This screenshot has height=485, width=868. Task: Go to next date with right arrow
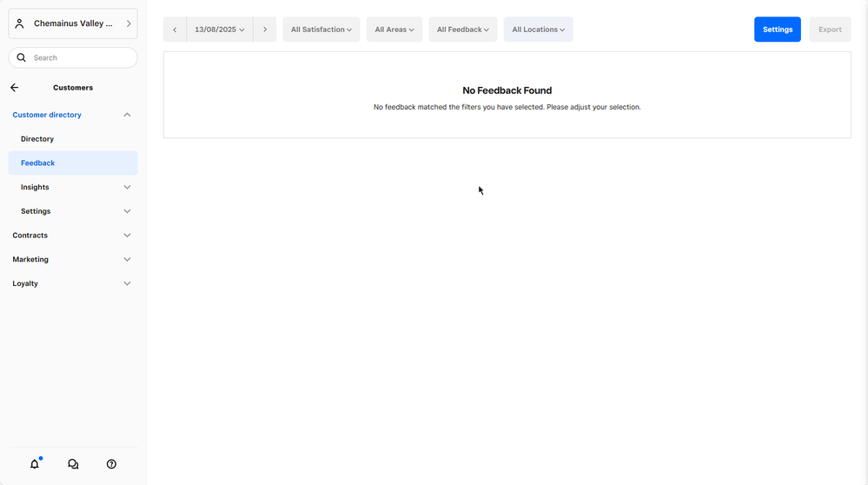pos(265,30)
